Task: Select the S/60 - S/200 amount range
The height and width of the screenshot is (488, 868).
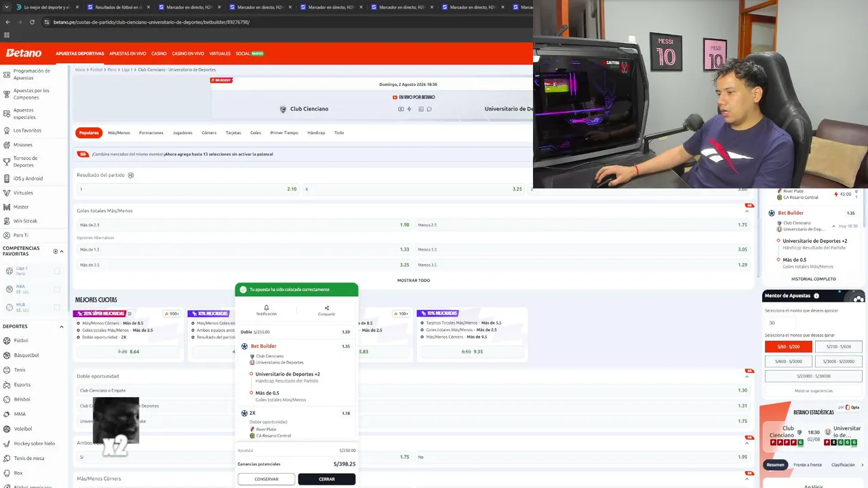Action: 788,346
